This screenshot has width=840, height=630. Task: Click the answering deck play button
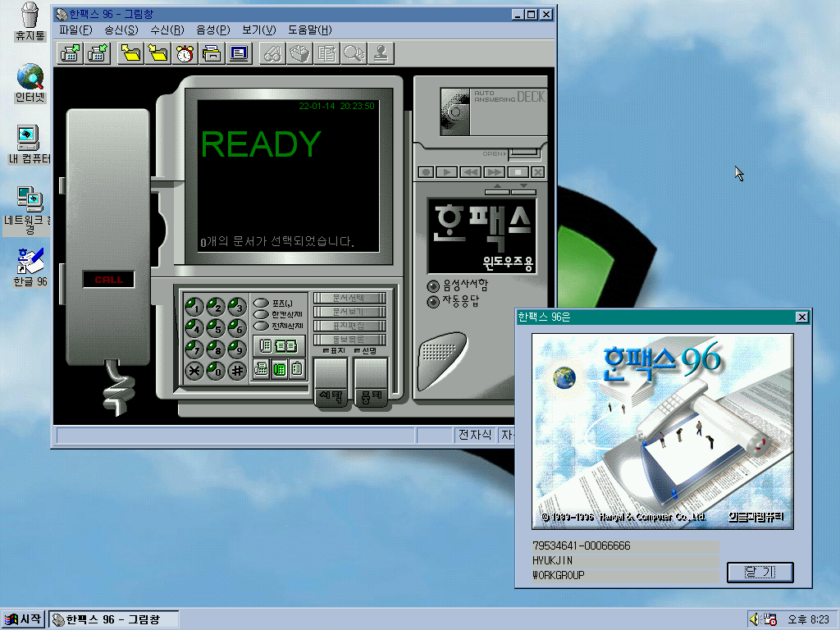(x=446, y=172)
